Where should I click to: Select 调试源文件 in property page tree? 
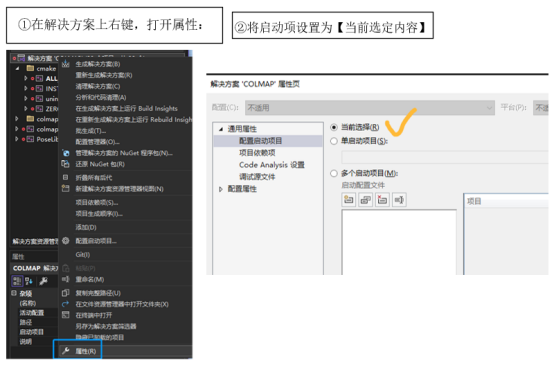pyautogui.click(x=257, y=177)
